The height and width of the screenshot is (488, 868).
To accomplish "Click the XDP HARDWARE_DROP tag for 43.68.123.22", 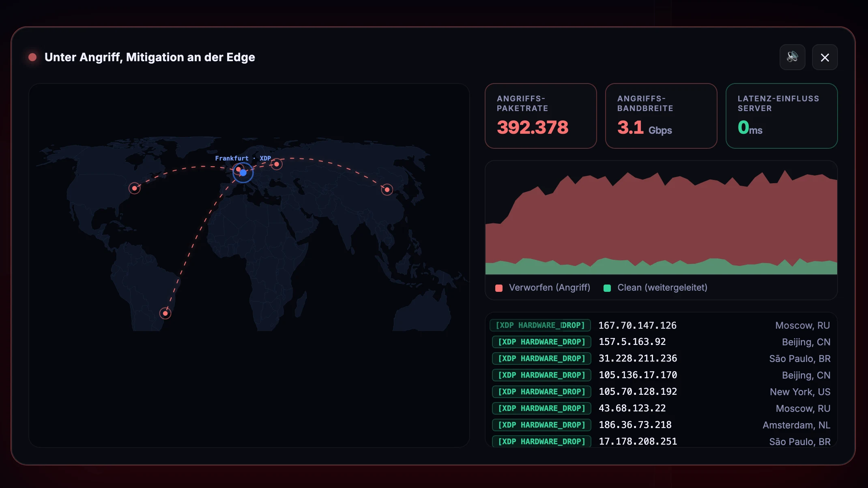I will click(x=541, y=409).
